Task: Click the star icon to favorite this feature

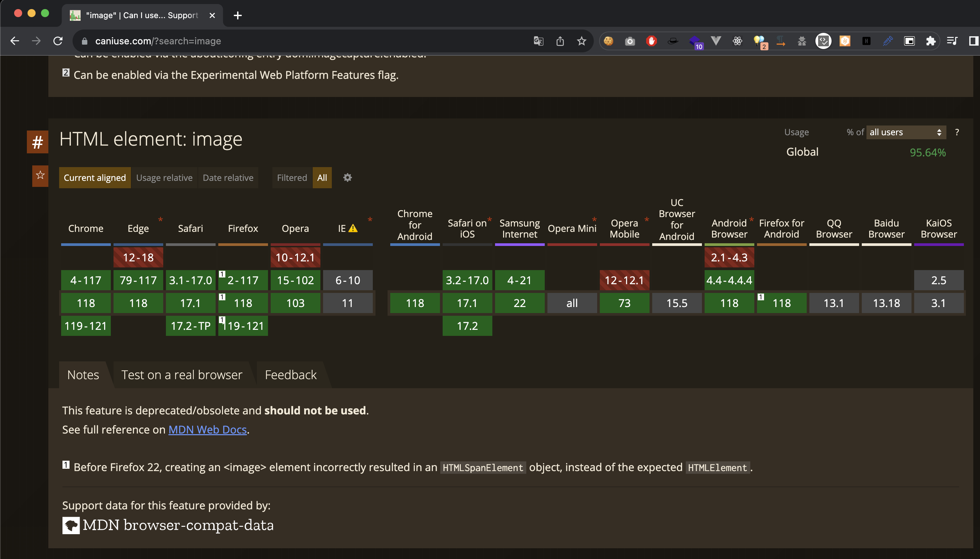Action: (x=40, y=176)
